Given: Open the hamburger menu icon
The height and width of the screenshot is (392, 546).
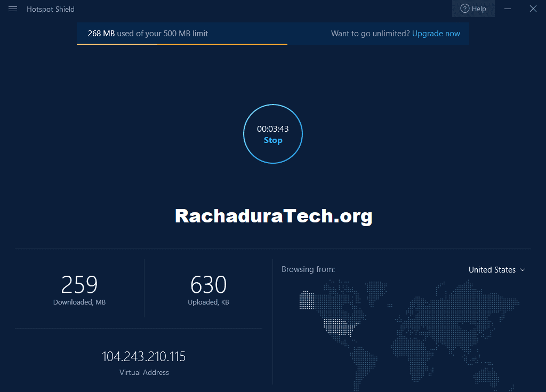Looking at the screenshot, I should 13,9.
